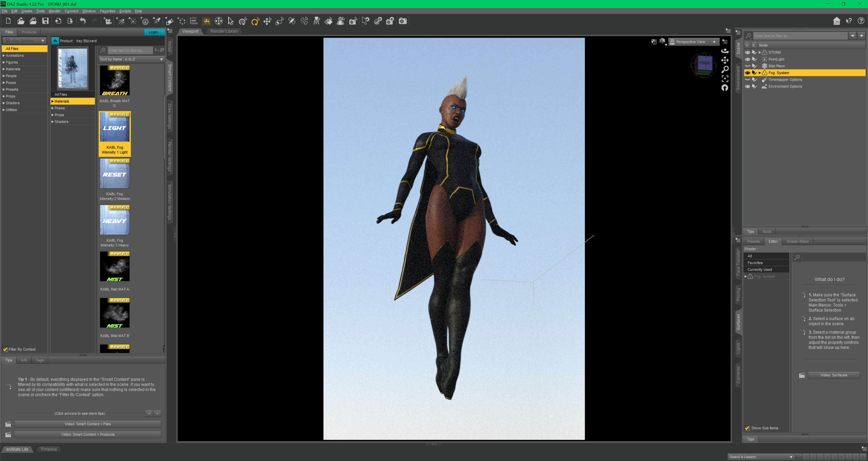Save scene with the floppy disk icon

pyautogui.click(x=45, y=21)
